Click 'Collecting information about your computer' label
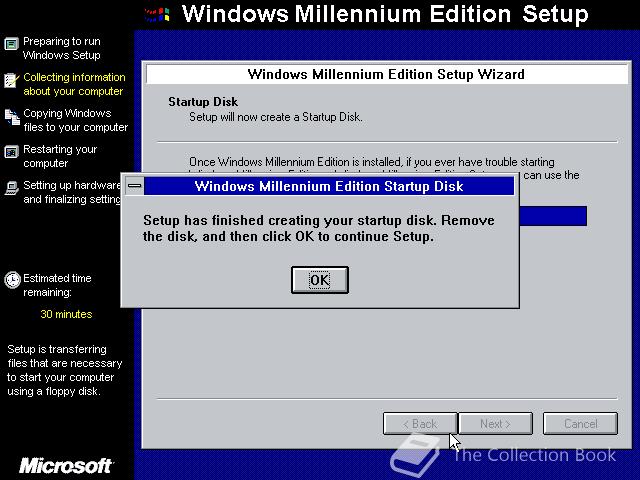 point(74,84)
